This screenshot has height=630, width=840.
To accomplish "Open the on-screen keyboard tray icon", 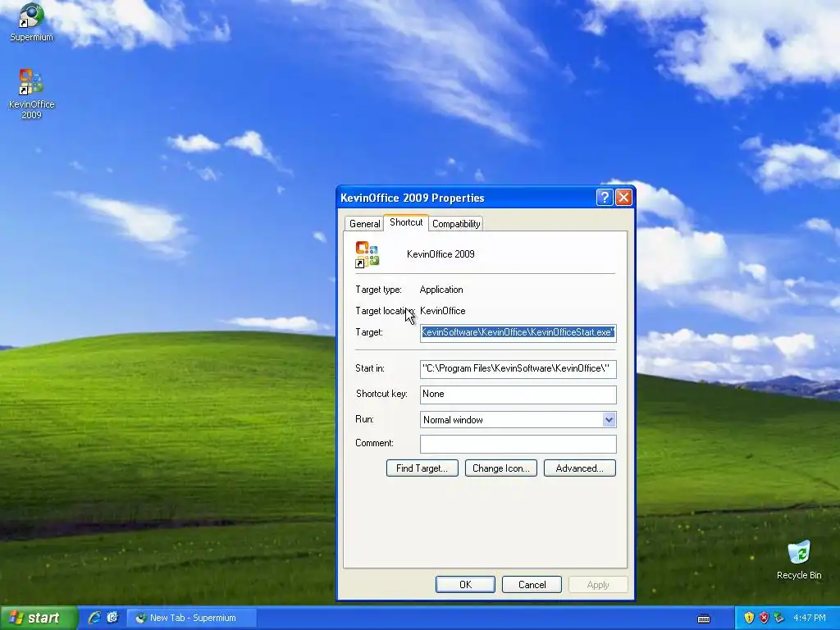I will (x=704, y=619).
